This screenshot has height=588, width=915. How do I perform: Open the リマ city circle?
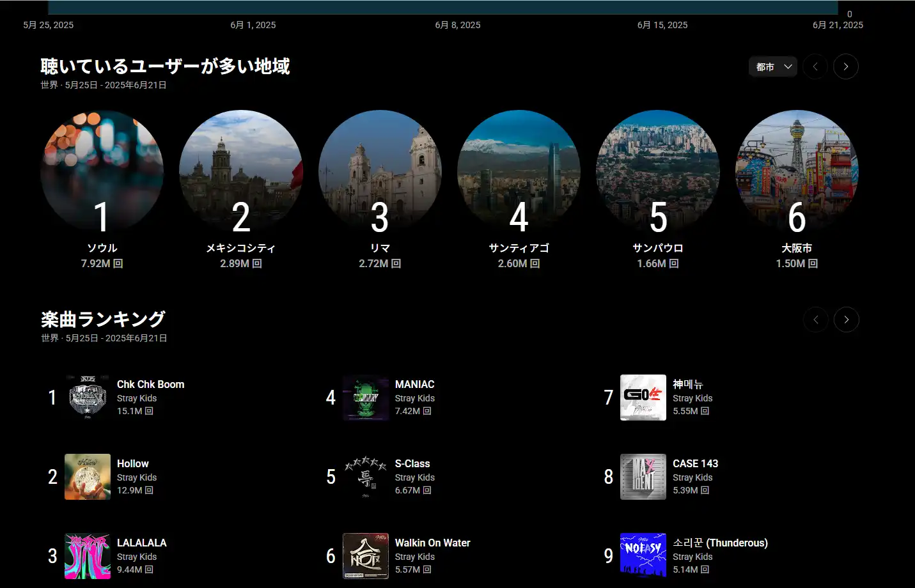click(380, 171)
